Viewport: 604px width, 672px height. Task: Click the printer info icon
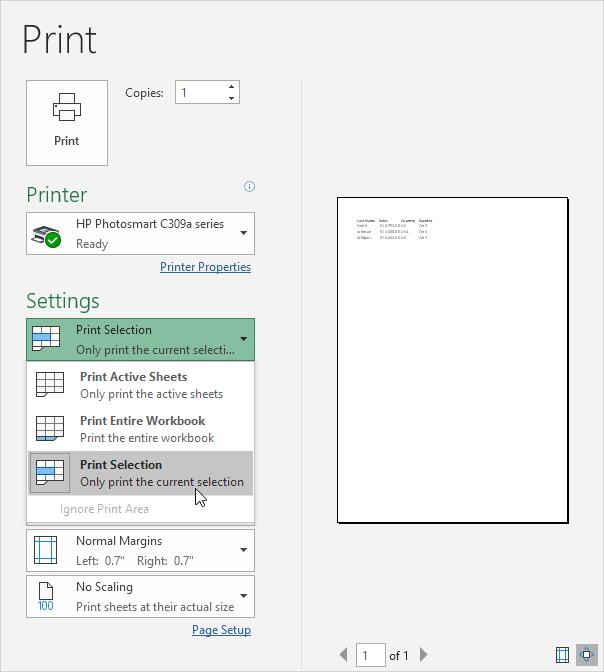pyautogui.click(x=250, y=186)
